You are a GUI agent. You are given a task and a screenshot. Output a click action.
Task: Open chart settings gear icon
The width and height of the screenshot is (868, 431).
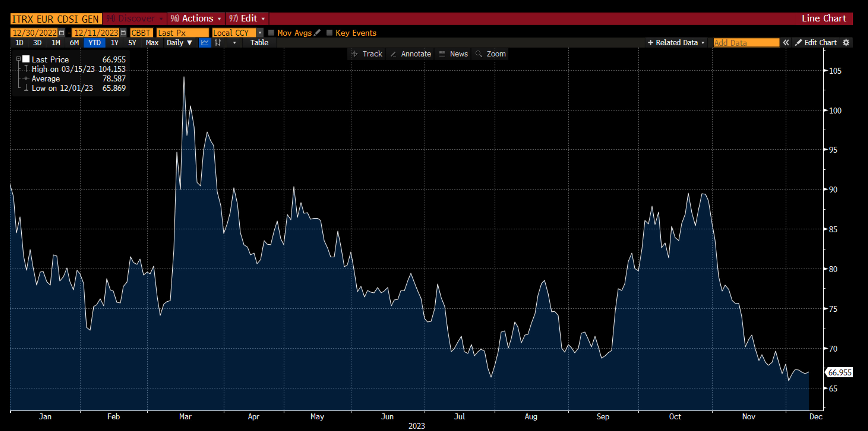[x=846, y=43]
